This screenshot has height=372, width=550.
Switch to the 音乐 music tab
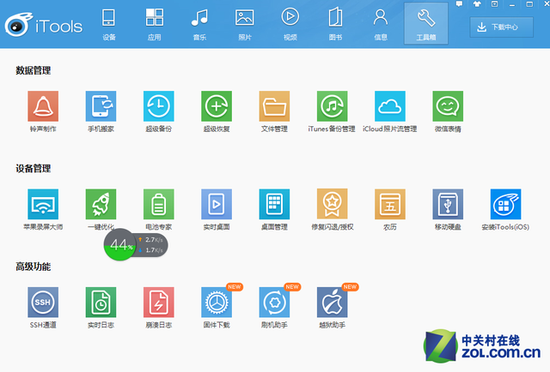(200, 24)
